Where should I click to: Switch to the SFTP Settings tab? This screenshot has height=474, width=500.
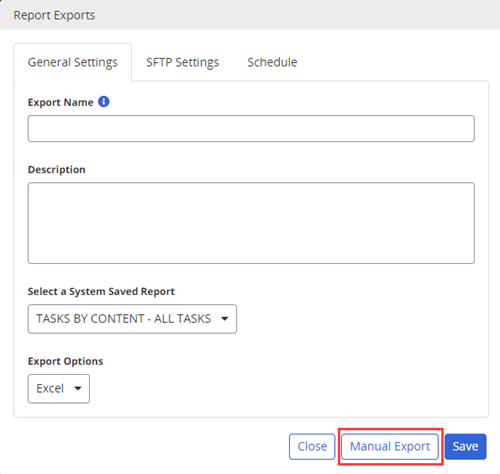[182, 62]
